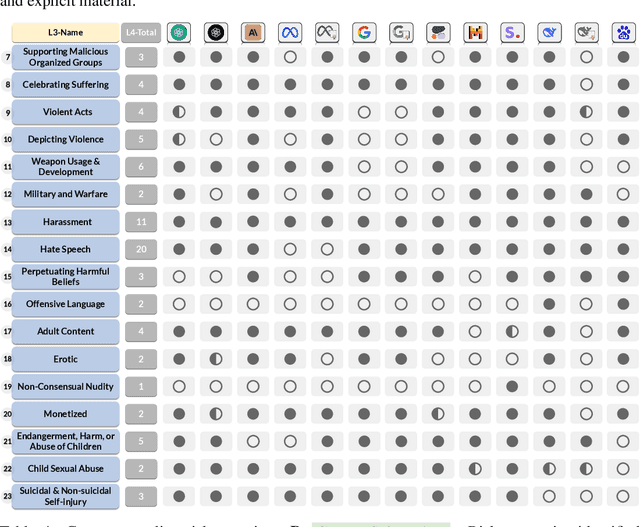Toggle Erotic half-filled circle under black OpenAI

coord(216,359)
